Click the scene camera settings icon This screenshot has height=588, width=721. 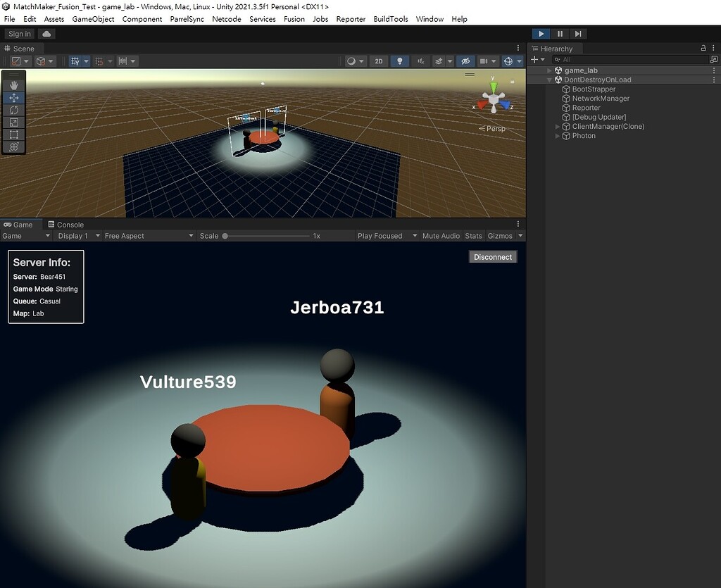[483, 61]
